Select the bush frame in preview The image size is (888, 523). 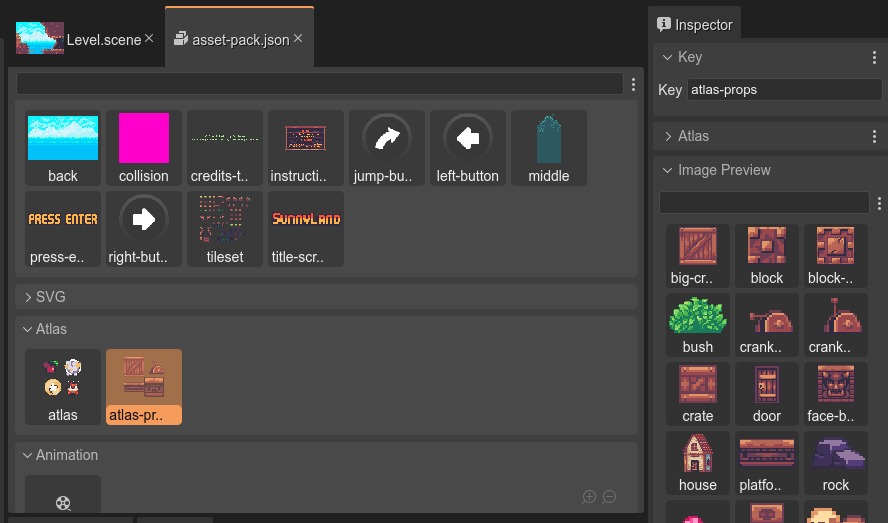698,325
